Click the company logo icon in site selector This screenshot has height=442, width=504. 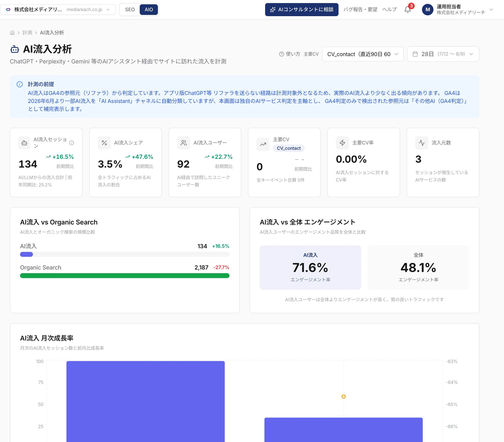pyautogui.click(x=8, y=10)
